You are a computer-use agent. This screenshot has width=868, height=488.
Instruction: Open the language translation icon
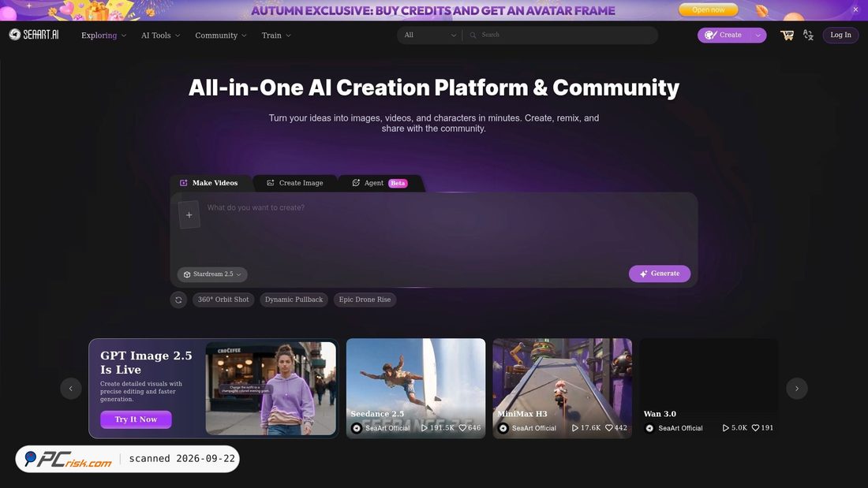808,35
